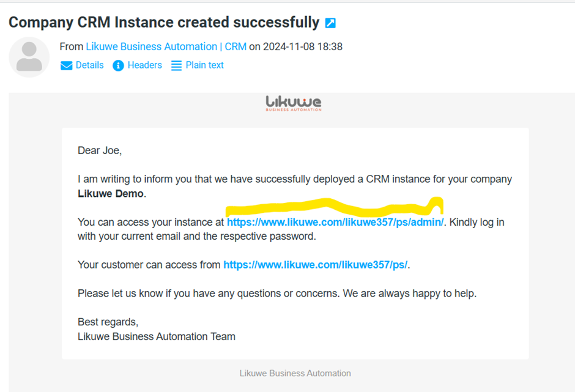View the email Headers
The image size is (575, 392).
(x=144, y=65)
